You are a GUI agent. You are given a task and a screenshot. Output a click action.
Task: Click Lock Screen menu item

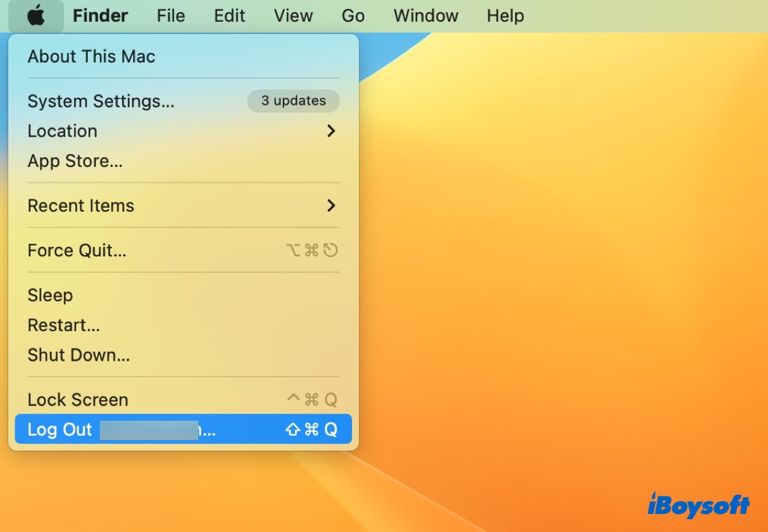click(x=78, y=400)
